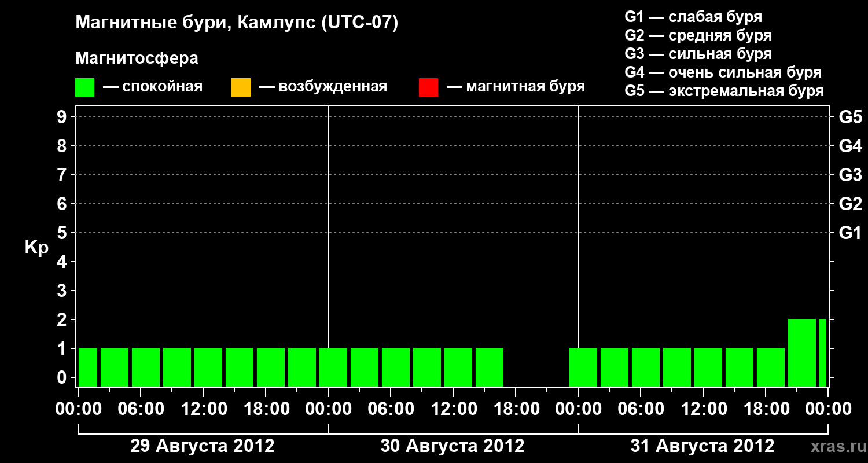
Task: Click the first 12:00 time axis label
Action: 204,409
